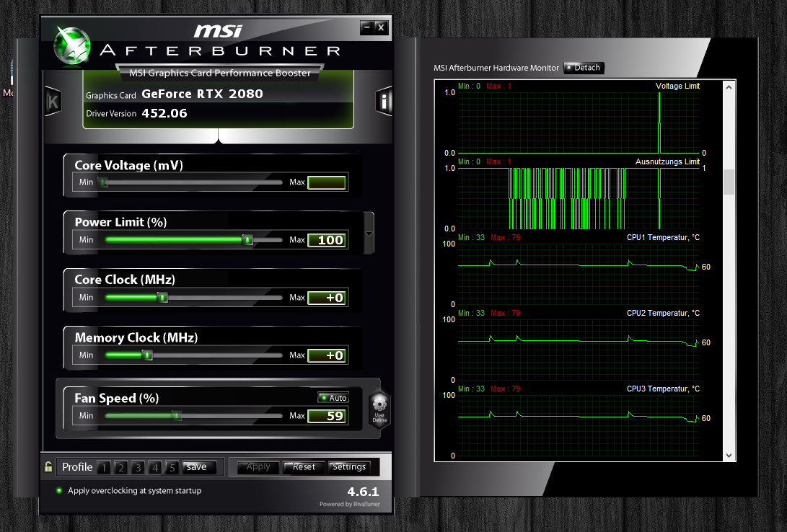
Task: Select profile slot 2
Action: pyautogui.click(x=121, y=467)
